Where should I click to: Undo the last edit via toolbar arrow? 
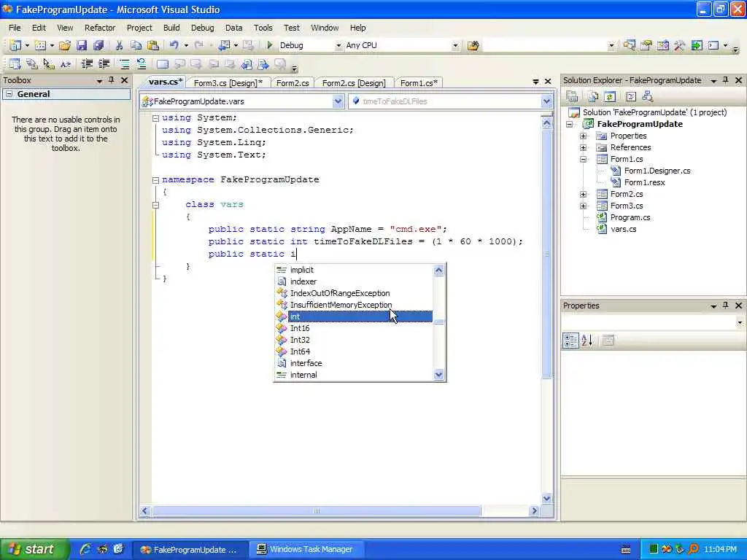[174, 45]
